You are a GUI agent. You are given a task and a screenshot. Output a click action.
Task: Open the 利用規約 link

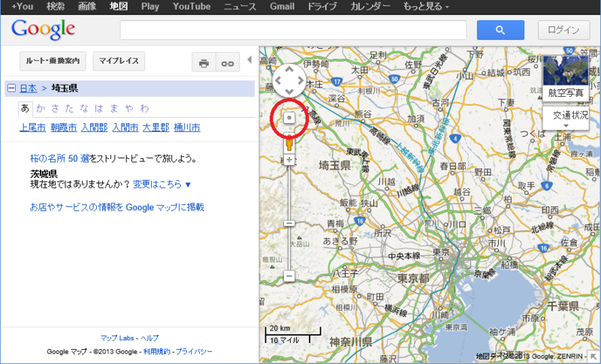point(157,351)
